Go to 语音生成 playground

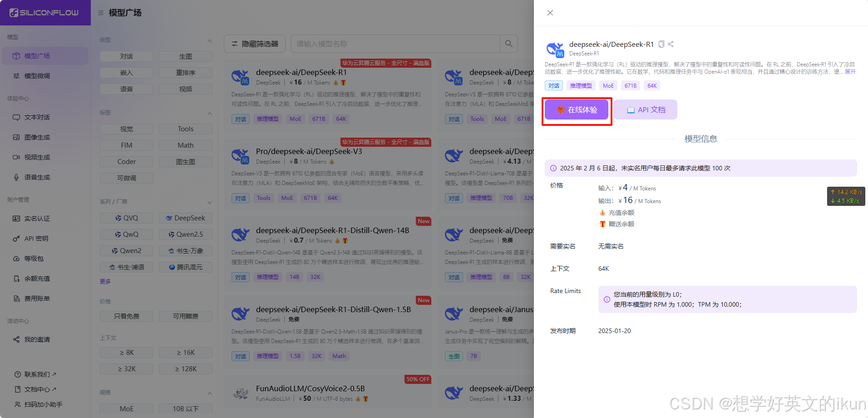[45, 177]
